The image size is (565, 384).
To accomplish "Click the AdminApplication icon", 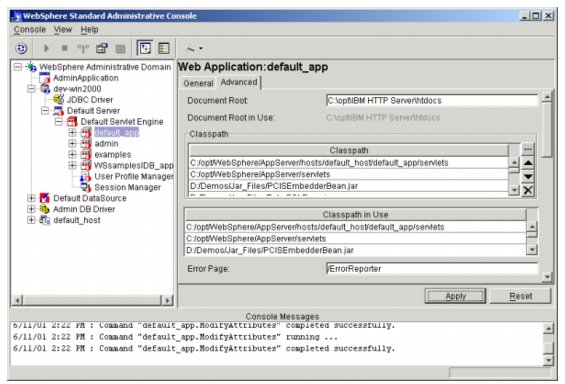I will pos(45,78).
